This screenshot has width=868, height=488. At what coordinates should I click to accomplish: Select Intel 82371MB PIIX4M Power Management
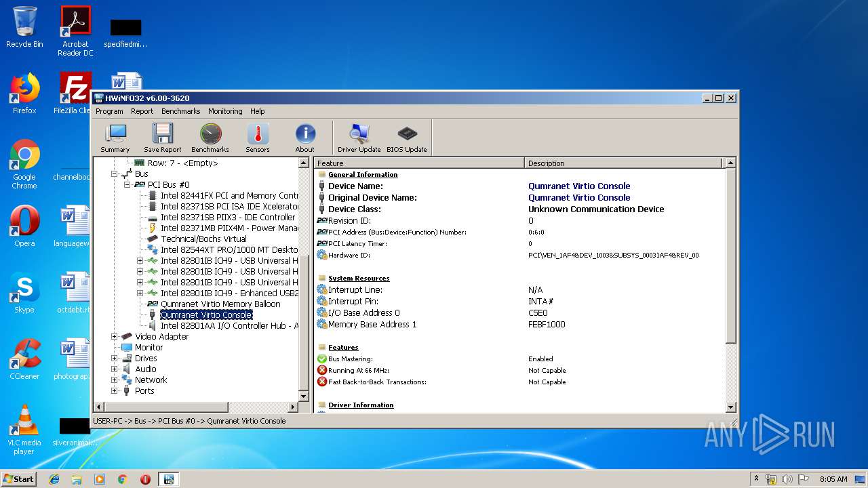click(229, 228)
